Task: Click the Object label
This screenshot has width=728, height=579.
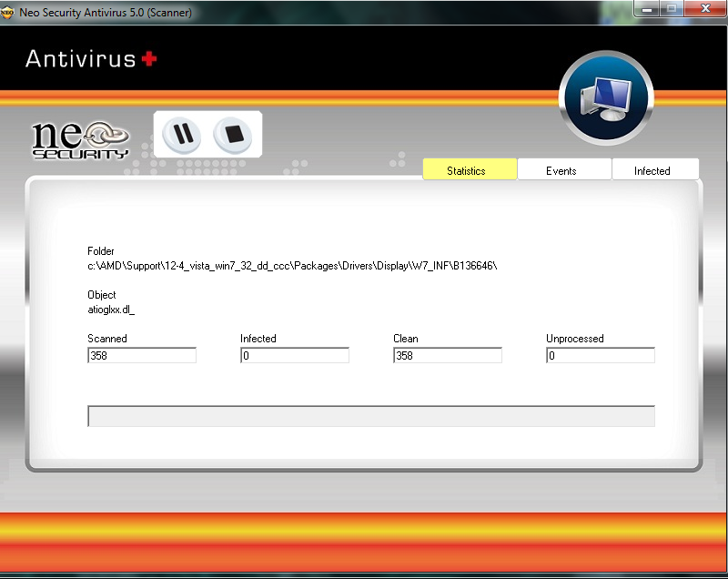Action: tap(101, 295)
